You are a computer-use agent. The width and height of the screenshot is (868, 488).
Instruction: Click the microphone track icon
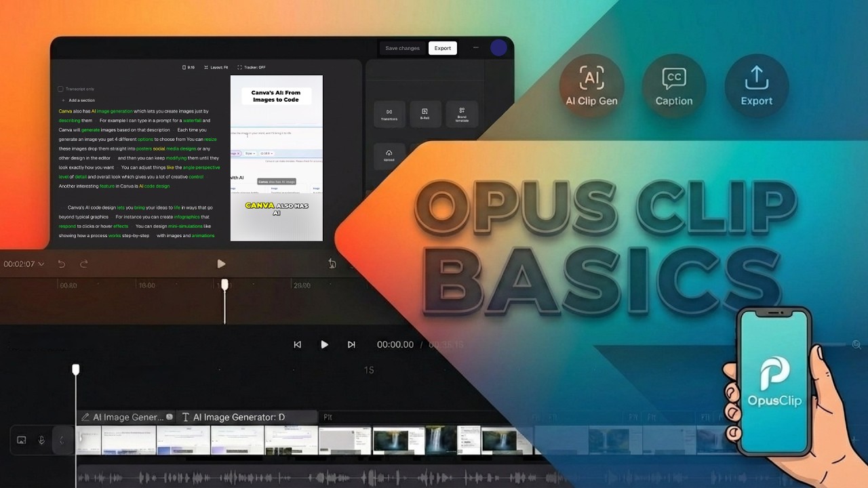coord(41,441)
